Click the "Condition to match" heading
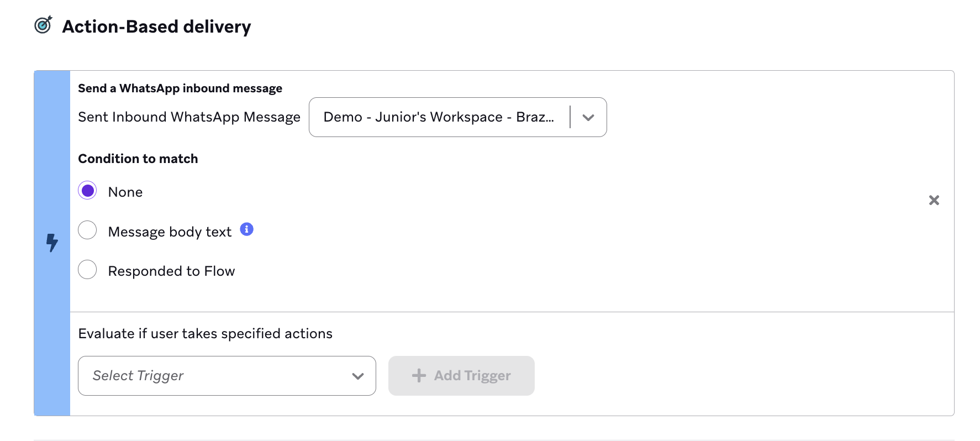This screenshot has height=441, width=980. tap(138, 159)
